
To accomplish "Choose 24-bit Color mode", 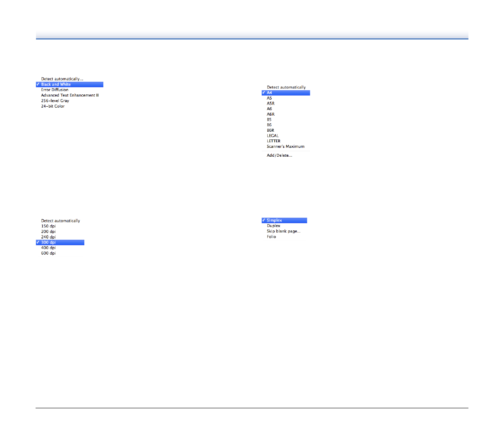I will (53, 106).
